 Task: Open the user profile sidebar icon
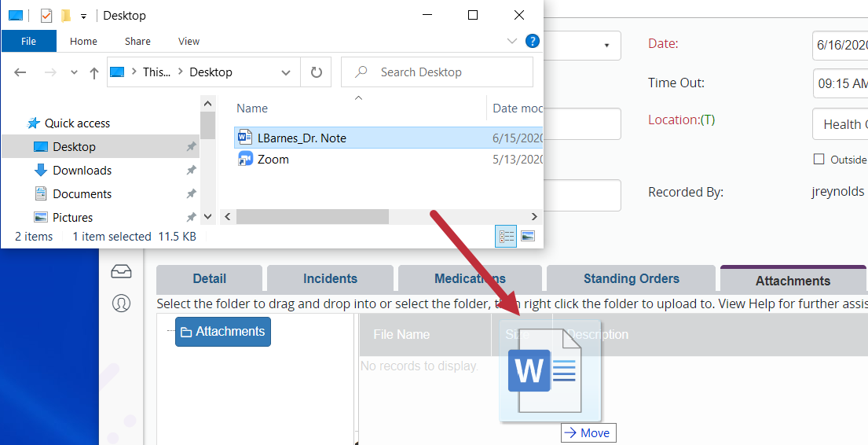121,303
